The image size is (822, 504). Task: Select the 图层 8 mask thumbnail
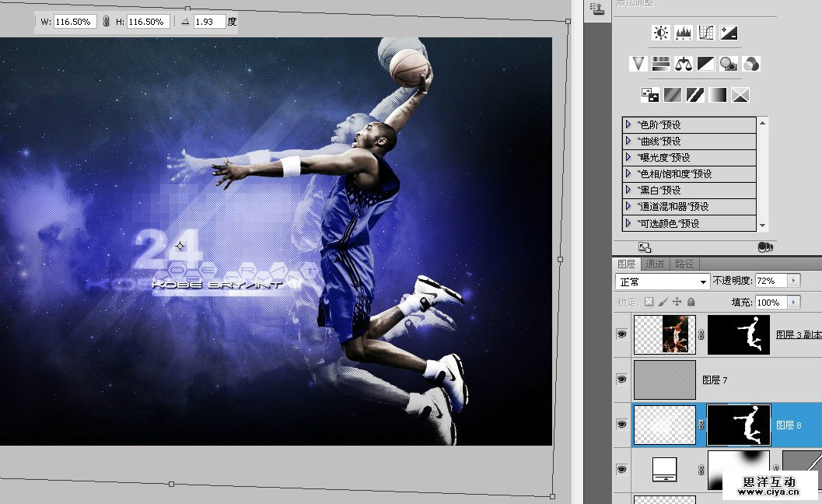pos(737,425)
